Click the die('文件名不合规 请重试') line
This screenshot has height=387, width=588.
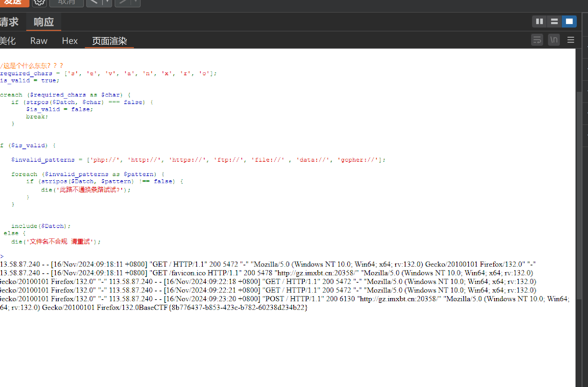pos(56,242)
